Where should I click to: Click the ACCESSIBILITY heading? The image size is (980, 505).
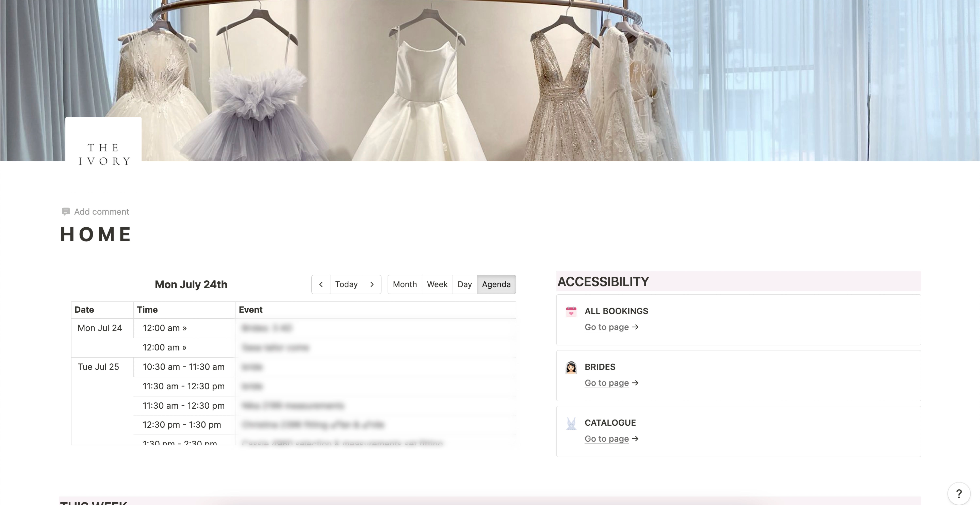pos(603,282)
